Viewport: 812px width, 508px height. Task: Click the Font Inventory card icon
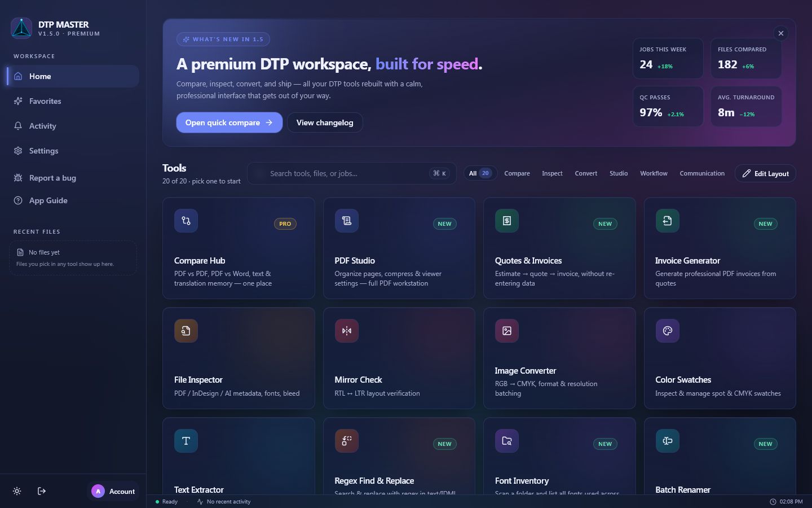tap(507, 441)
